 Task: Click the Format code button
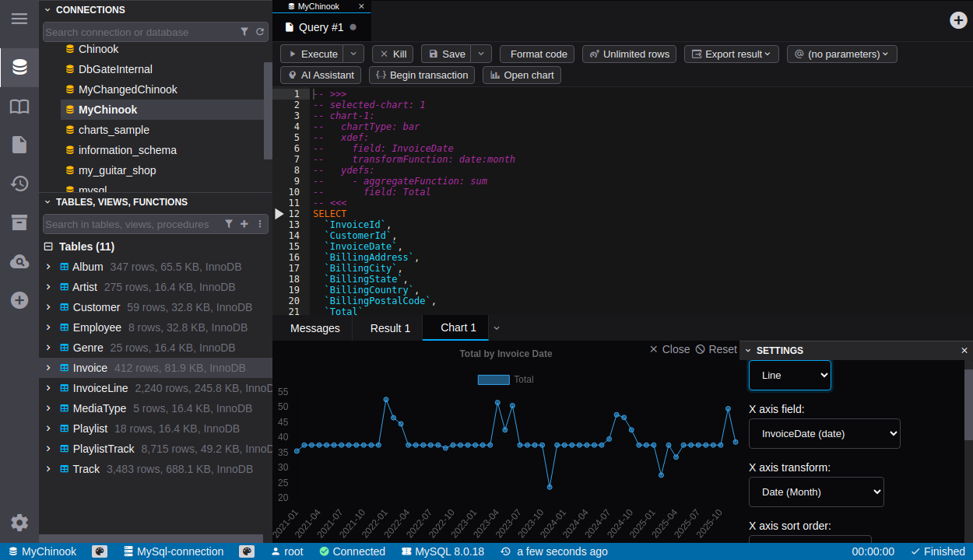pos(538,54)
